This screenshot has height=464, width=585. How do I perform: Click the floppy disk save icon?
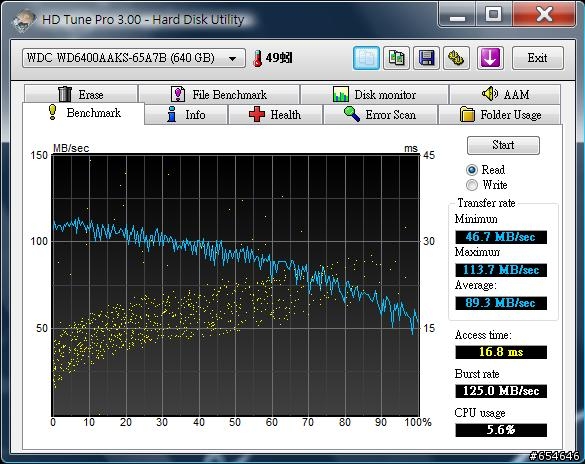[x=426, y=58]
